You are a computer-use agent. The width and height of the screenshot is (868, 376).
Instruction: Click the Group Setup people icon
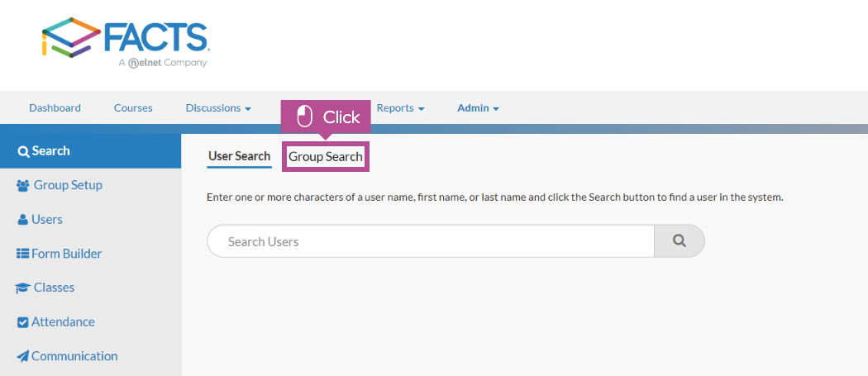(x=22, y=185)
